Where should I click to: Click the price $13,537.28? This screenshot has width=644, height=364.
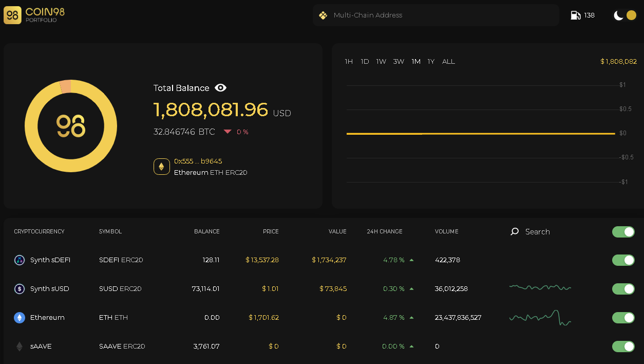point(262,260)
